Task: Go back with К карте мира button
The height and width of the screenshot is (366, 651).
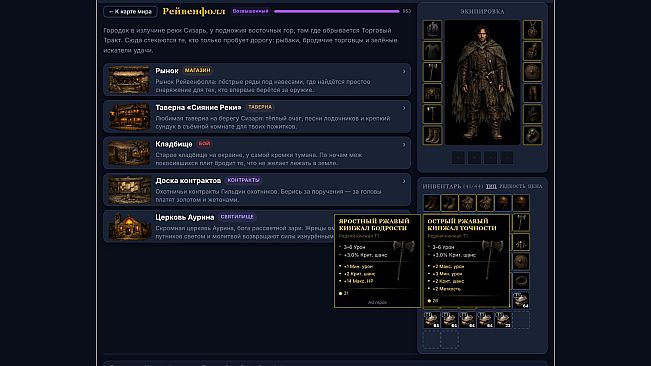Action: 130,12
